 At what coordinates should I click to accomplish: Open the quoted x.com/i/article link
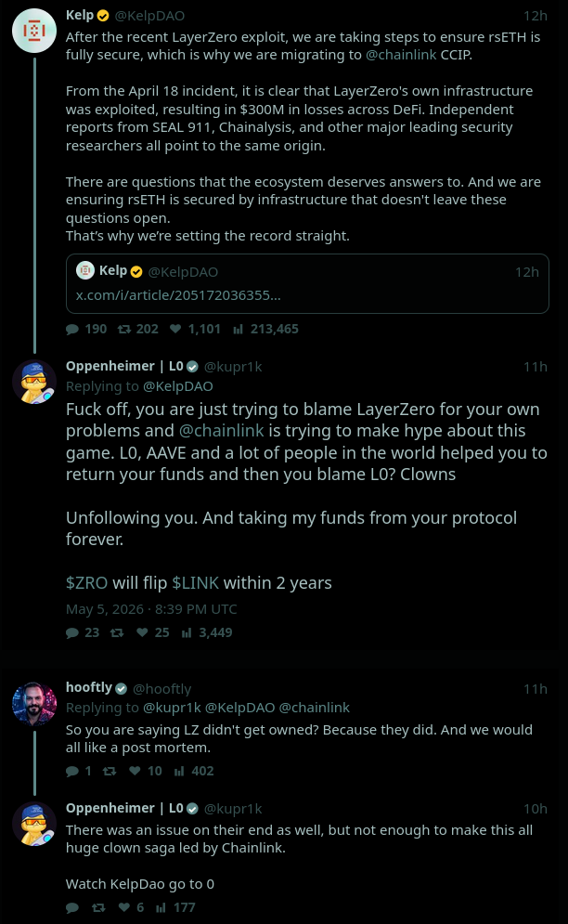coord(178,295)
